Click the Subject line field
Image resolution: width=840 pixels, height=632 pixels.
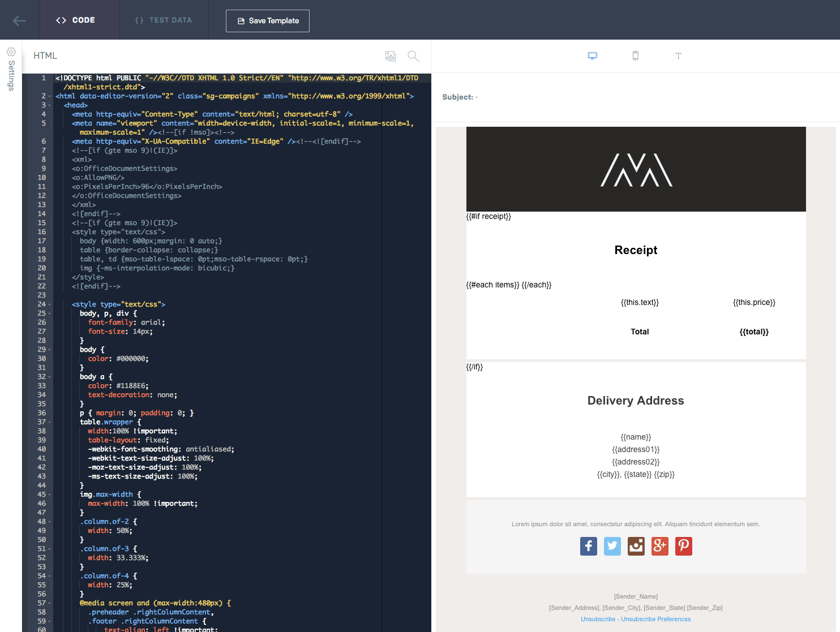pos(636,97)
